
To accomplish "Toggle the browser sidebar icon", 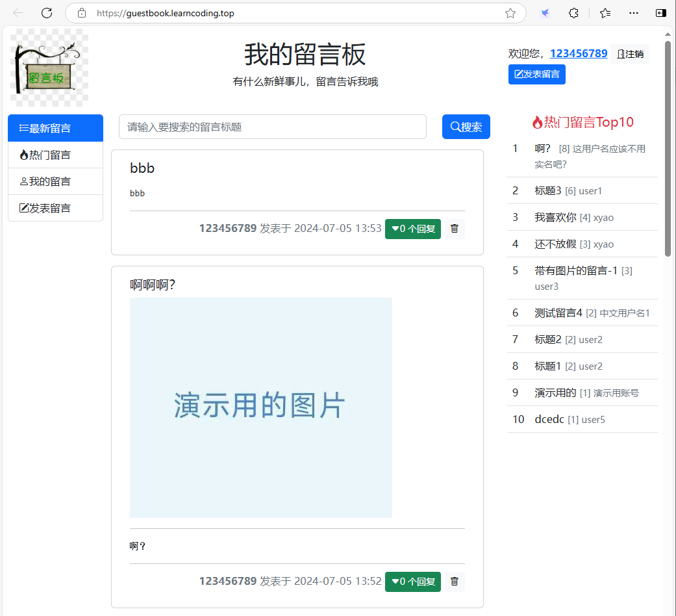I will coord(660,13).
